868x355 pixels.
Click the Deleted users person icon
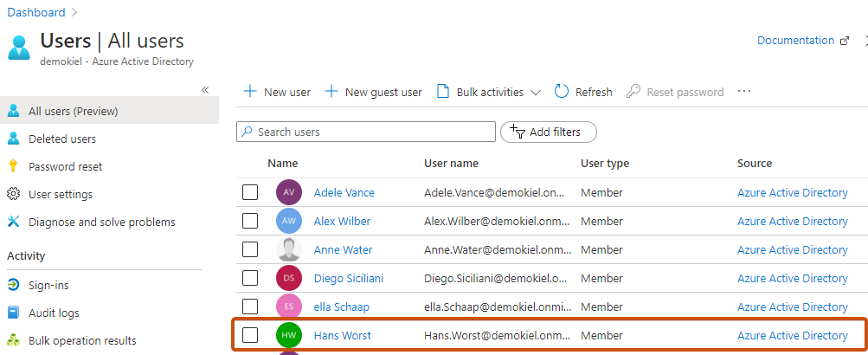13,139
